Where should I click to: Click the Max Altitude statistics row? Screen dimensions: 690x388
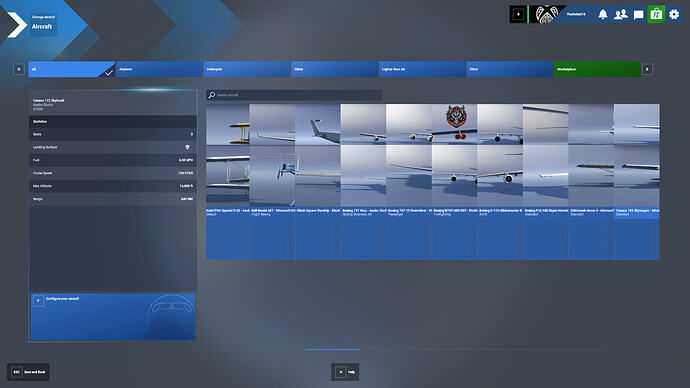click(113, 186)
